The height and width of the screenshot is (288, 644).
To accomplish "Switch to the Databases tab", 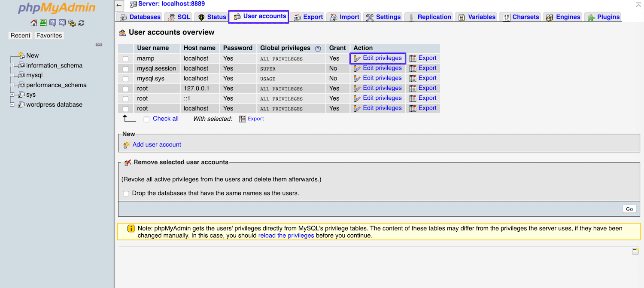I will (143, 16).
